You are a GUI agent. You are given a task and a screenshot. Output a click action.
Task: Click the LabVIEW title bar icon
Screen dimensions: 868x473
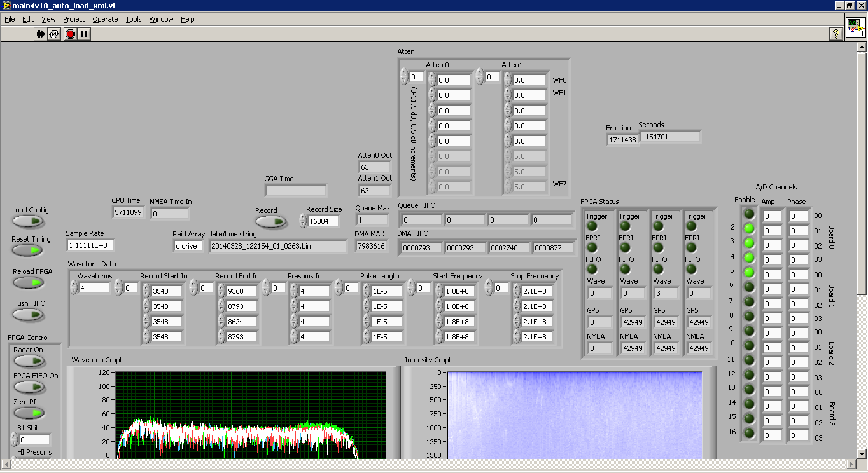tap(6, 5)
